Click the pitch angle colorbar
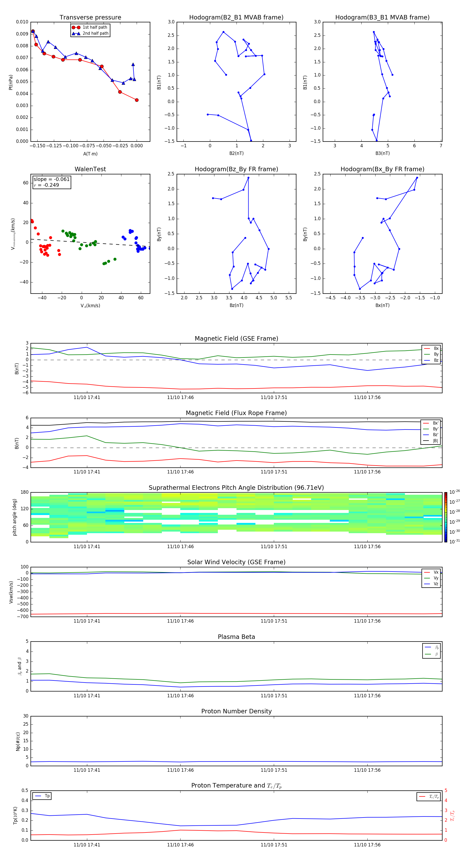 pos(446,517)
